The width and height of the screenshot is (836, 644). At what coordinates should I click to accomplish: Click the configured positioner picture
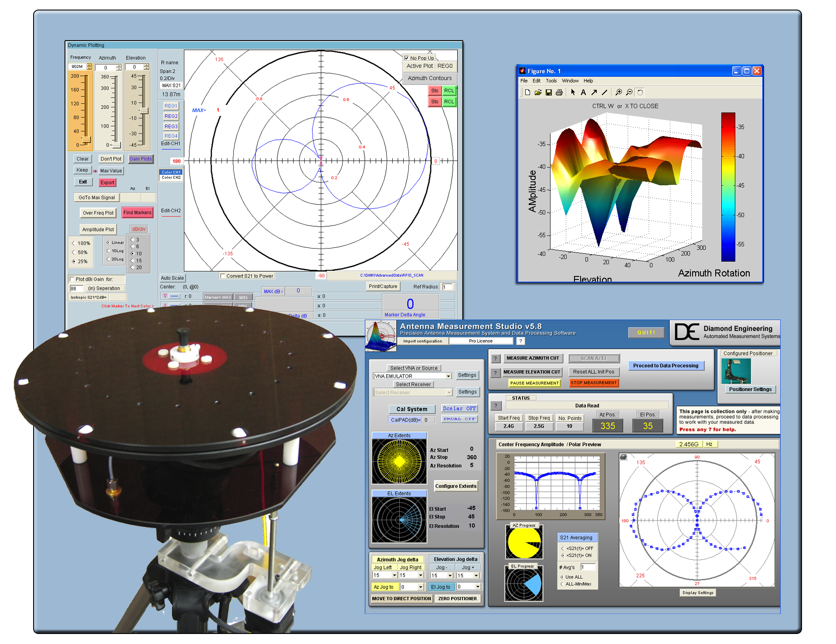click(x=736, y=371)
